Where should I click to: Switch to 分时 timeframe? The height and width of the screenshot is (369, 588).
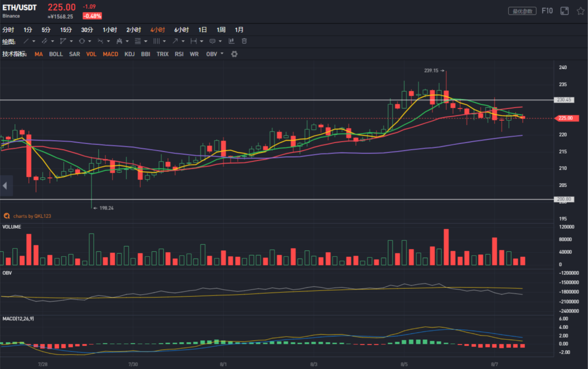[8, 30]
